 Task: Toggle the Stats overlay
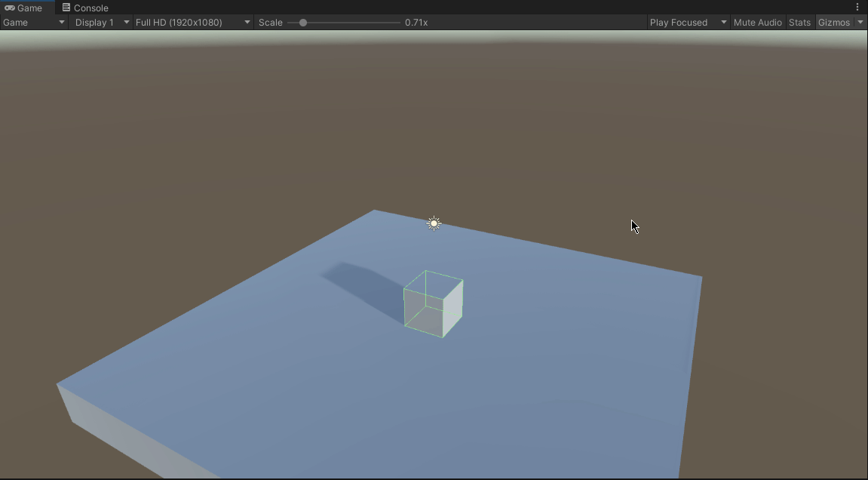click(x=799, y=22)
